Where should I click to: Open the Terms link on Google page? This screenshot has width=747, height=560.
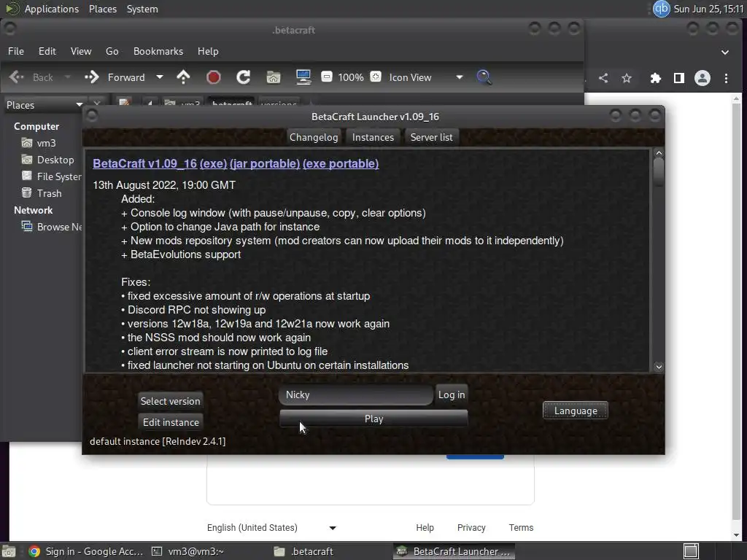521,528
